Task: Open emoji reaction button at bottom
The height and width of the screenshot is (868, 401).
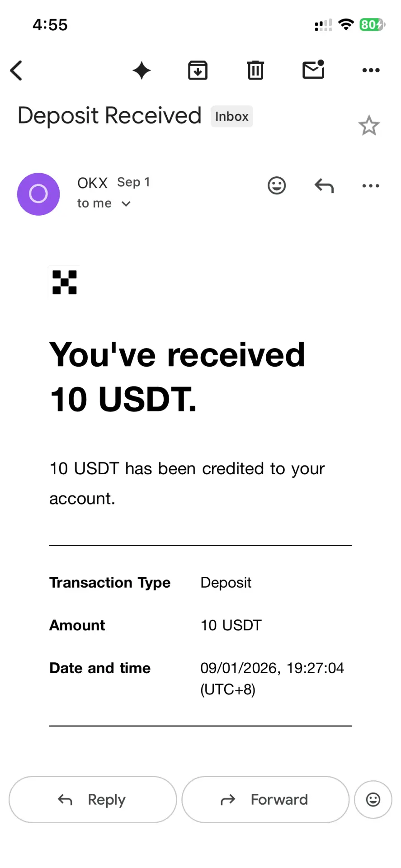Action: tap(373, 799)
